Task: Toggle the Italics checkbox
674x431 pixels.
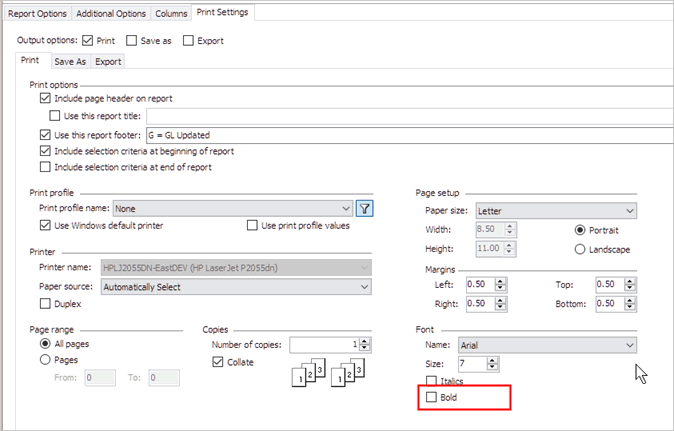Action: (431, 381)
